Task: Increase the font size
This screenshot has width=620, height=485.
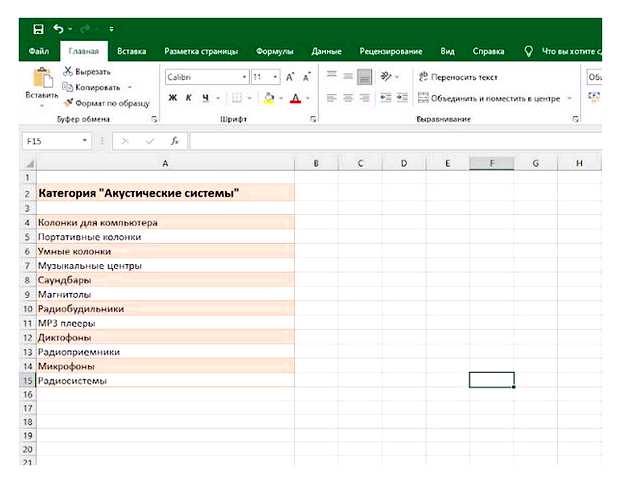Action: pyautogui.click(x=290, y=77)
